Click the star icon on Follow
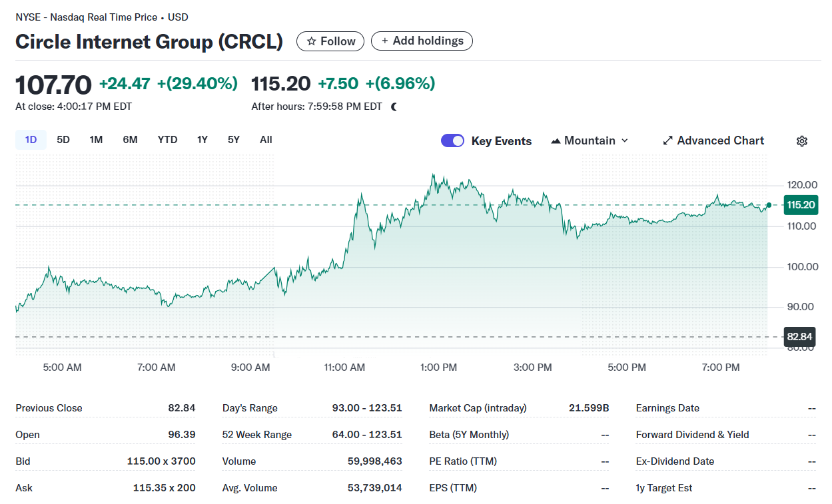 click(312, 41)
